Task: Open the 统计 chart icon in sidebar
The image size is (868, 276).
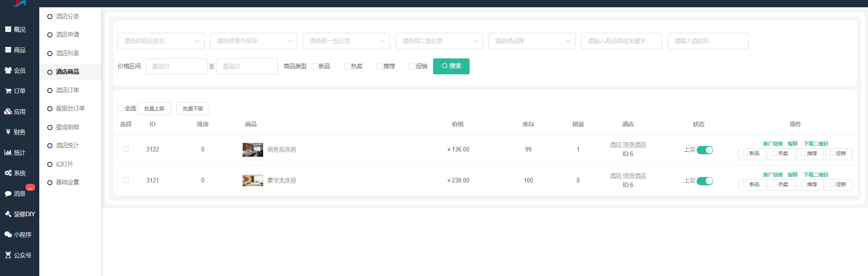Action: (x=8, y=152)
